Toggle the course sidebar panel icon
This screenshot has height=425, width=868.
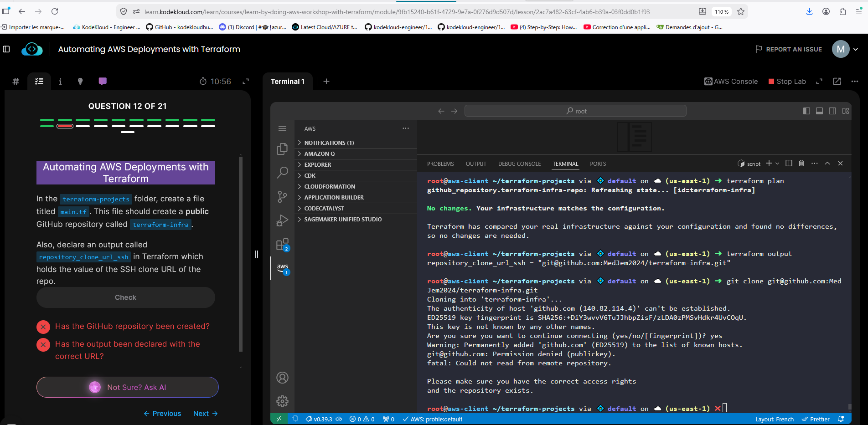click(x=6, y=49)
